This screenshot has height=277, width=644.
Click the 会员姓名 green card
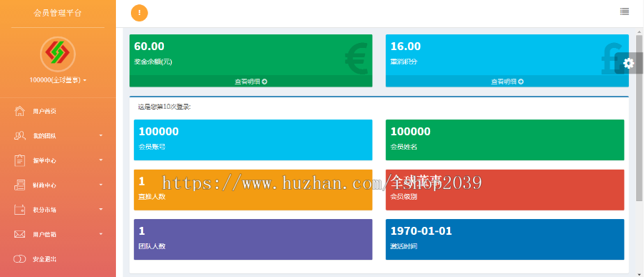[504, 140]
